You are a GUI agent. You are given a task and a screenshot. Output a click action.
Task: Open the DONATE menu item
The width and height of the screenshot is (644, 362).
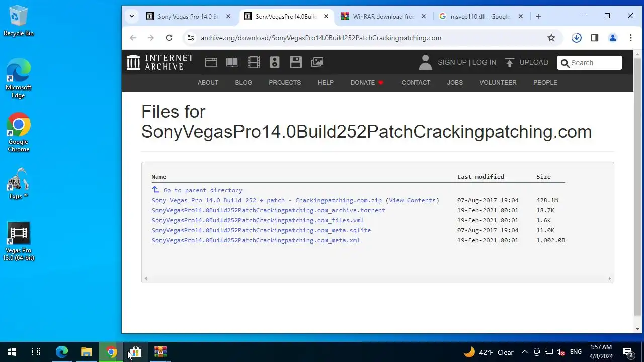coord(367,82)
